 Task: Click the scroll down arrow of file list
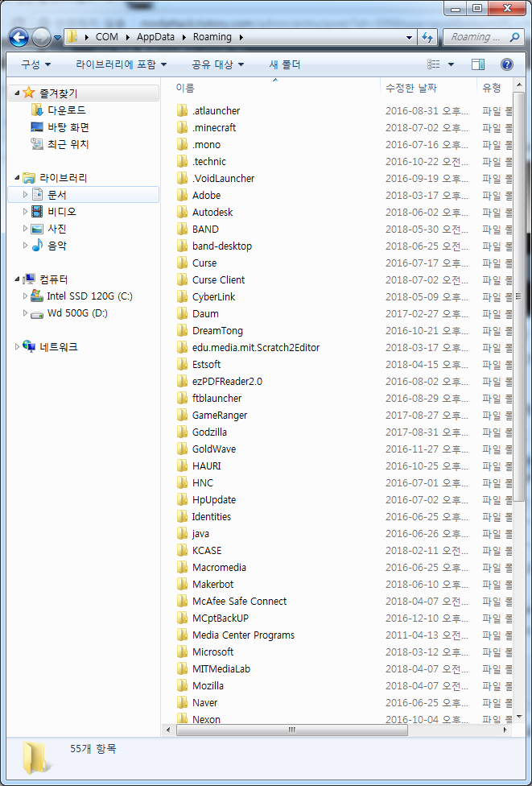(x=518, y=717)
